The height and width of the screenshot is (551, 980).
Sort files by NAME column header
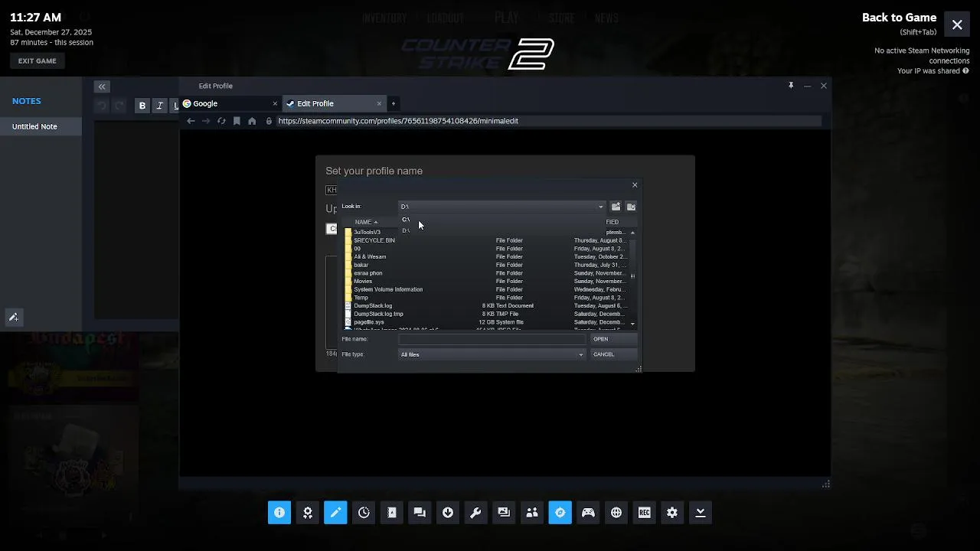(x=366, y=222)
